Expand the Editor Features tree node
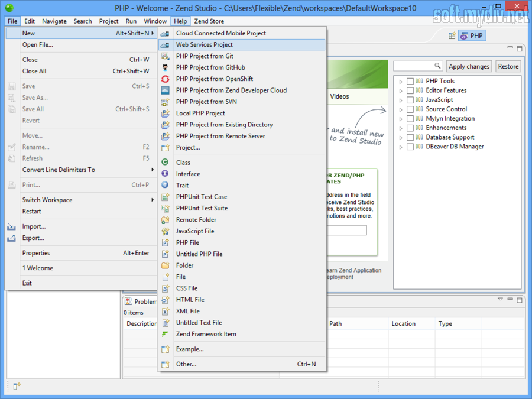The width and height of the screenshot is (532, 399). [401, 91]
